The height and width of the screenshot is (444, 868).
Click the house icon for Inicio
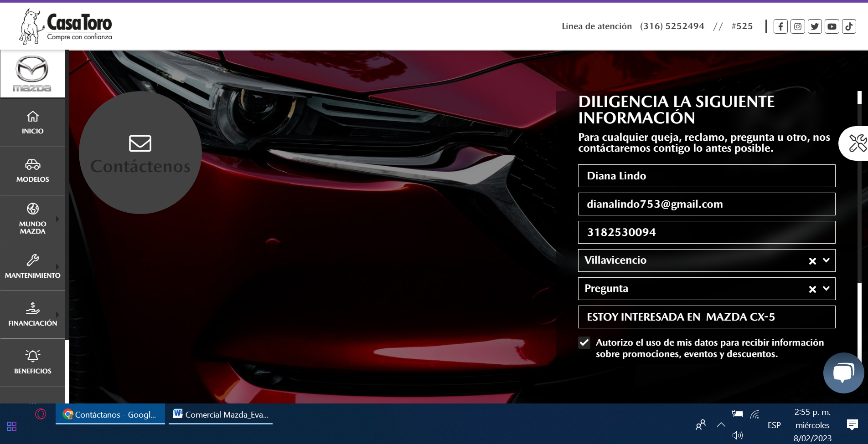tap(33, 117)
